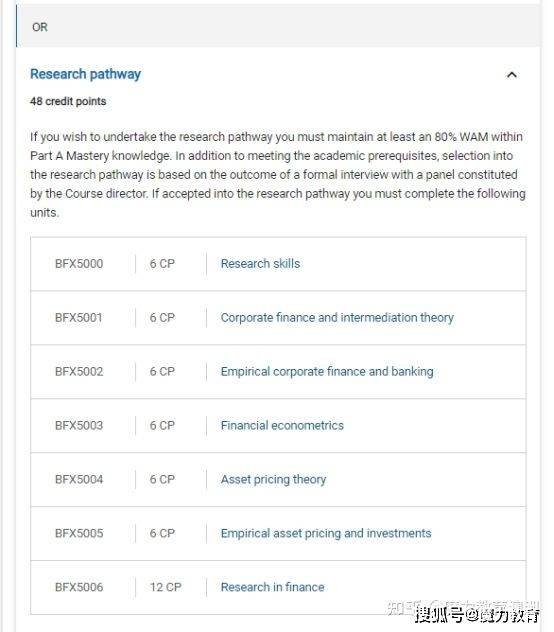Viewport: 554px width, 632px height.
Task: Collapse the Research pathway section chevron
Action: tap(512, 75)
